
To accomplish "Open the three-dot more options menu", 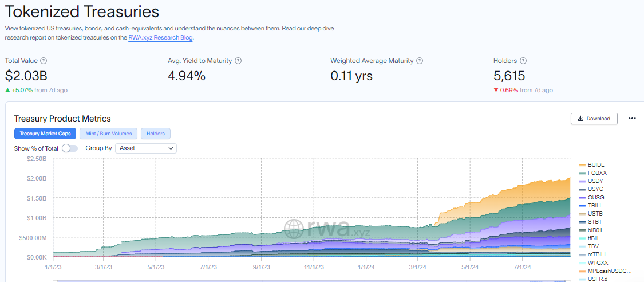I will (x=632, y=119).
